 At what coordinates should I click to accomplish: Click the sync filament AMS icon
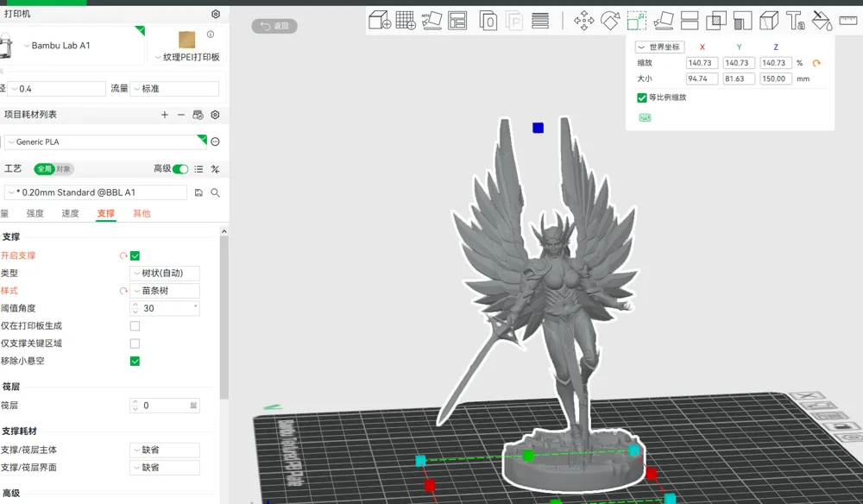(198, 115)
